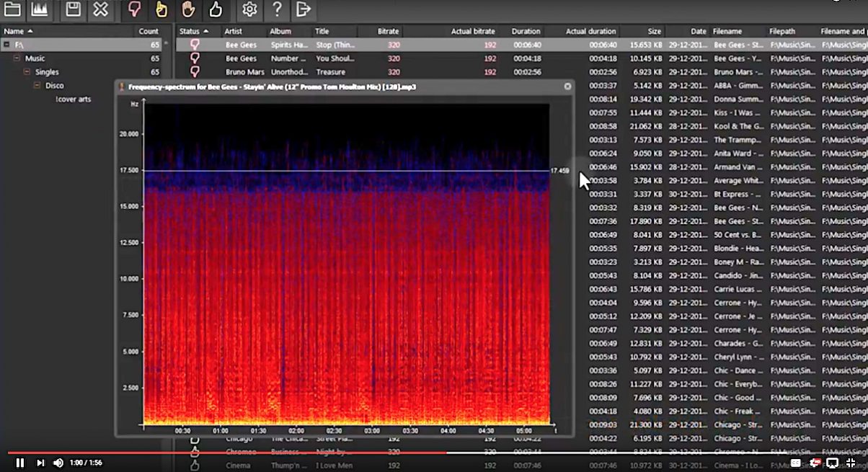Click the exit door icon in toolbar
The image size is (868, 472).
coord(304,9)
